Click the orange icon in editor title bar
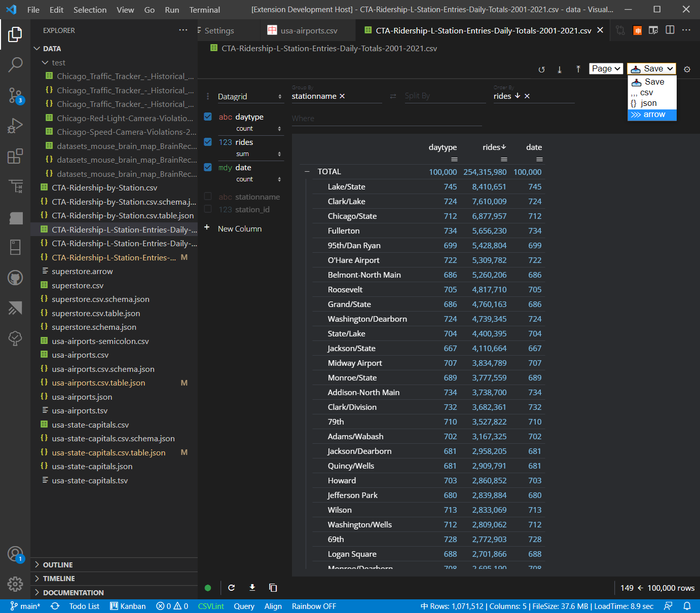Image resolution: width=700 pixels, height=613 pixels. click(x=638, y=30)
